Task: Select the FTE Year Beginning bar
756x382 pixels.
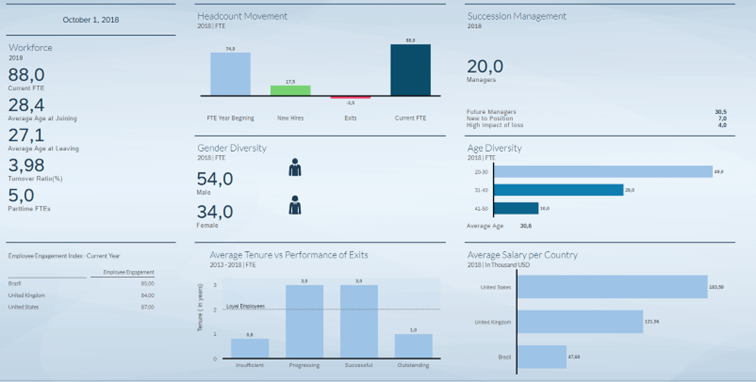Action: coord(230,74)
